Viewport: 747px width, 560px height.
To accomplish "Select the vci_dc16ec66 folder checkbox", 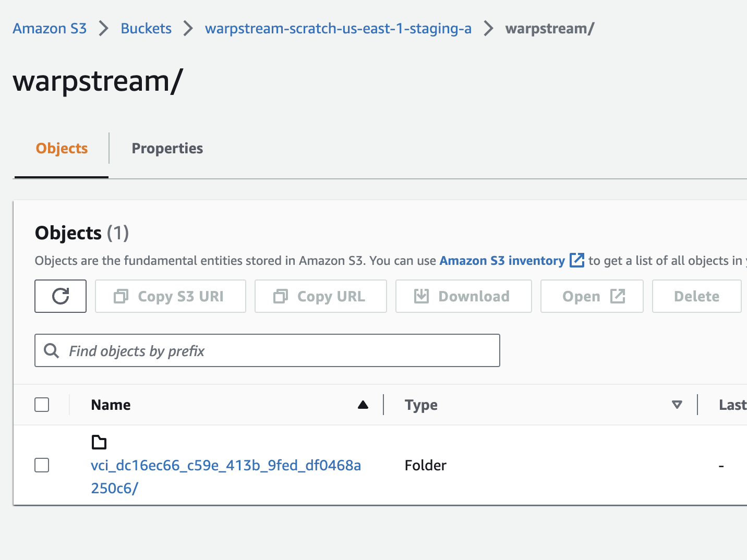I will click(42, 465).
